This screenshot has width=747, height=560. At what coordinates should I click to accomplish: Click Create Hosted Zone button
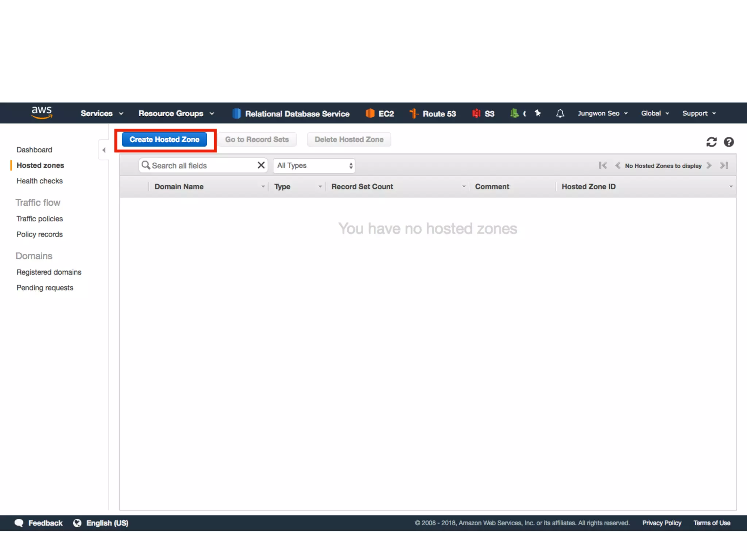click(x=164, y=140)
